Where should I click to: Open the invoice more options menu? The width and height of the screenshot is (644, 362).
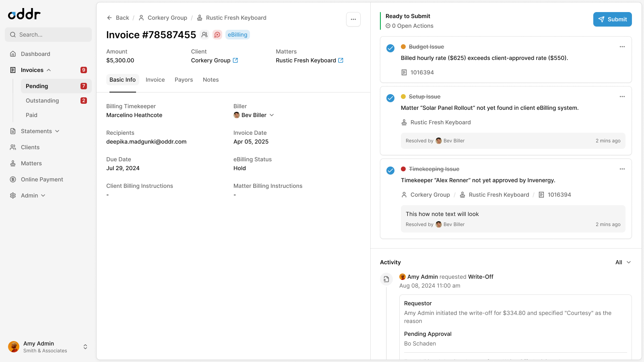coord(353,19)
